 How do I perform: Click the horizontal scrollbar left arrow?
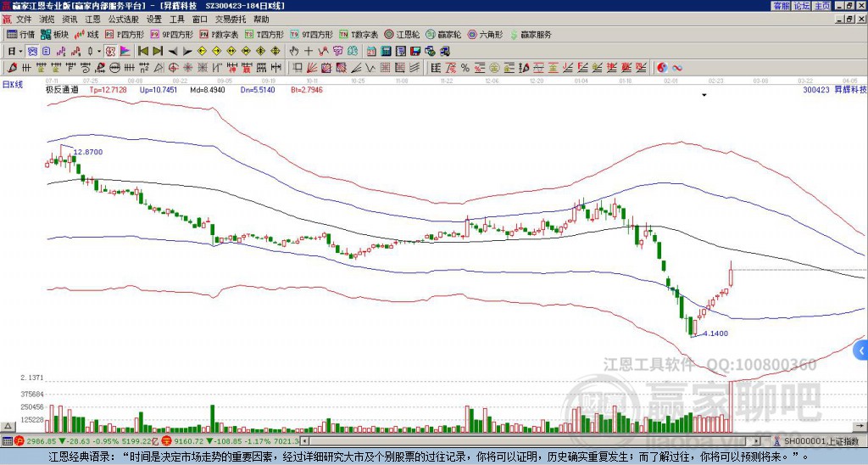click(304, 441)
